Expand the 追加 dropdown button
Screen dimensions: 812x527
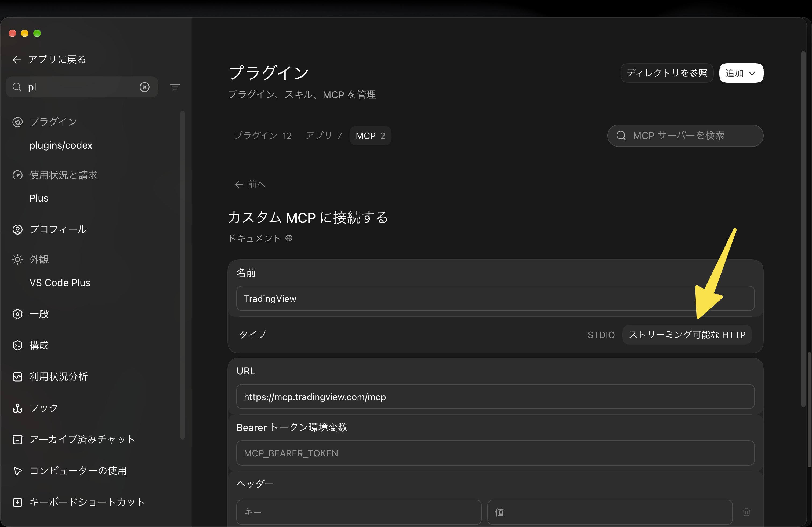click(x=741, y=73)
